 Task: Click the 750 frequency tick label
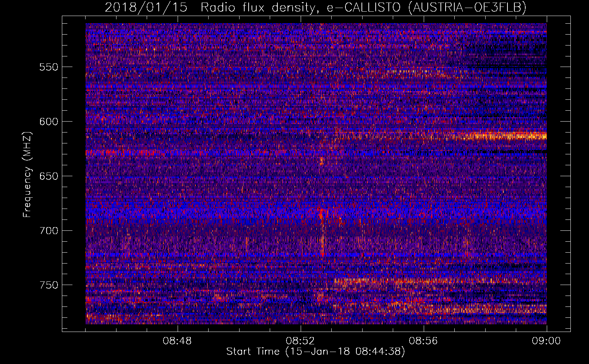[x=49, y=285]
